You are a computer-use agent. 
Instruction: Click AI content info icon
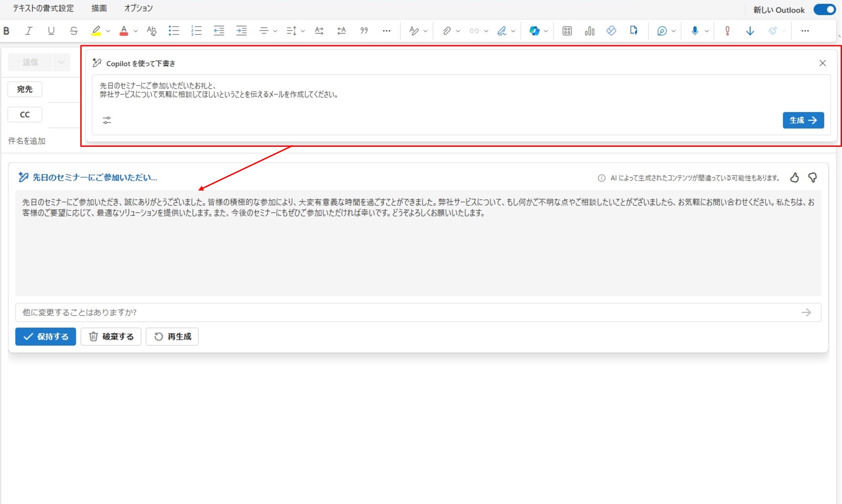pos(602,178)
